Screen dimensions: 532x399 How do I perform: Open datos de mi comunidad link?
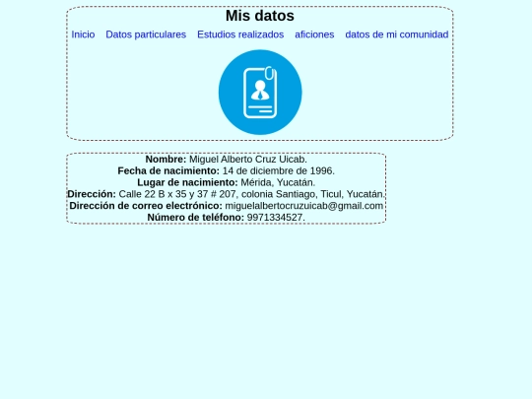point(397,34)
